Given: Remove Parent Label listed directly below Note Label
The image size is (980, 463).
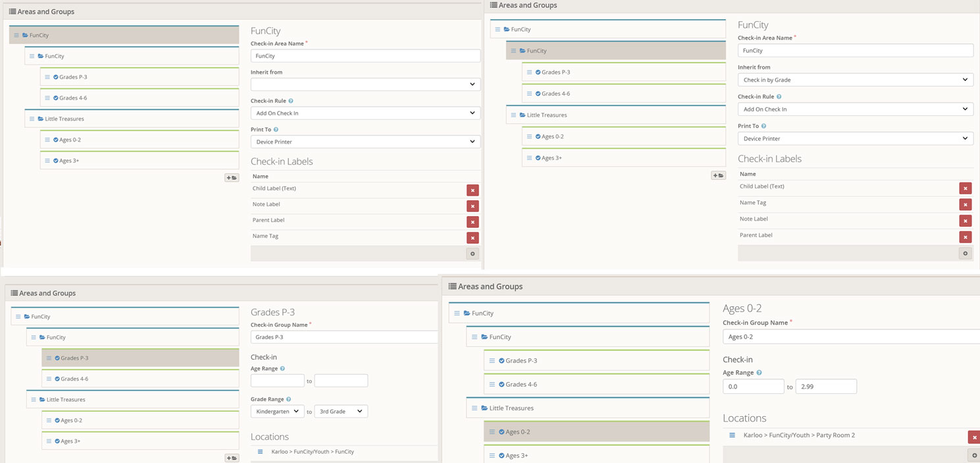Looking at the screenshot, I should pos(473,222).
